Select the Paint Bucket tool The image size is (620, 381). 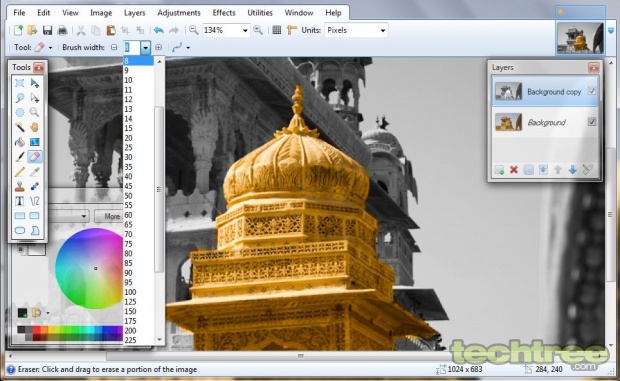pos(19,142)
